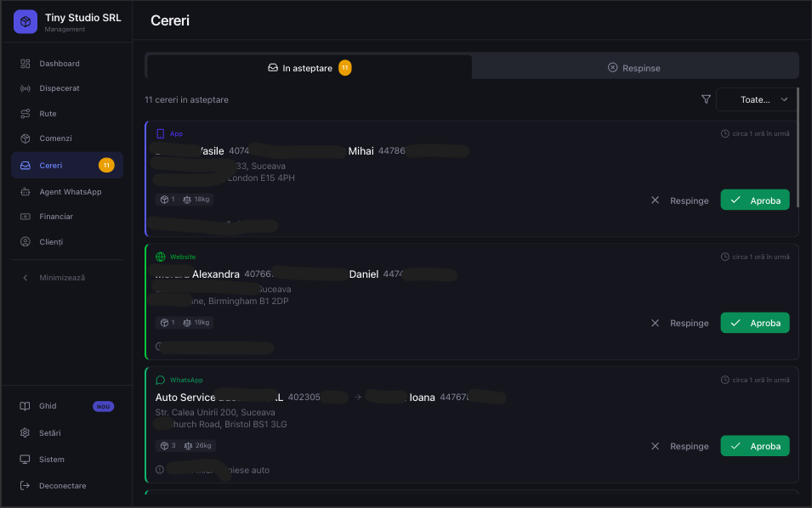Approve the first App request
The width and height of the screenshot is (812, 508).
point(754,200)
